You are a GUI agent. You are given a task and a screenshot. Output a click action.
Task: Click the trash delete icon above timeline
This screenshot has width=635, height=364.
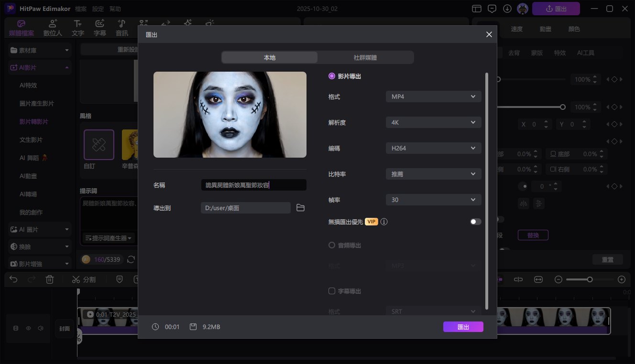click(50, 279)
